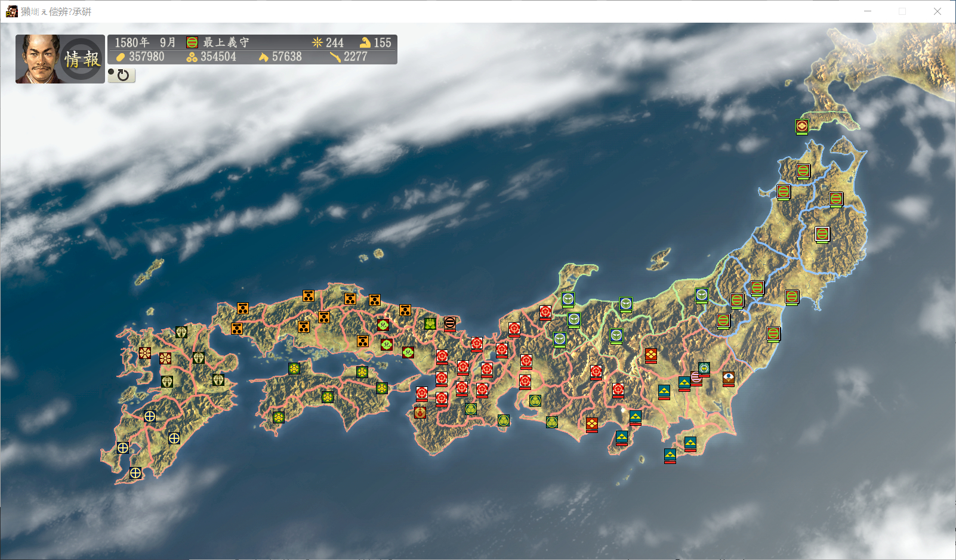
Task: Click the circular arrow refresh button
Action: 122,75
